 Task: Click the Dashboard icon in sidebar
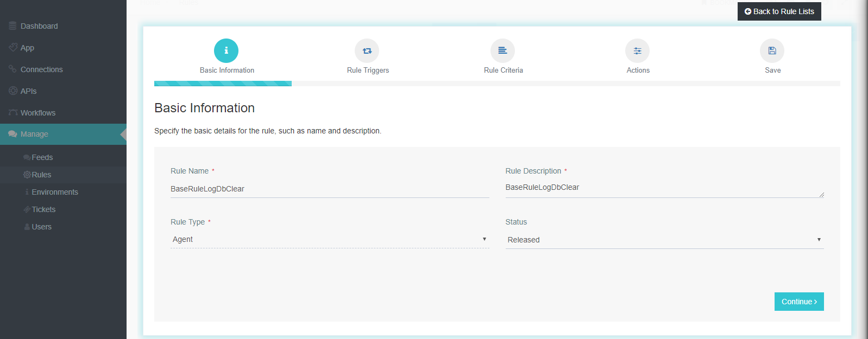pos(12,26)
